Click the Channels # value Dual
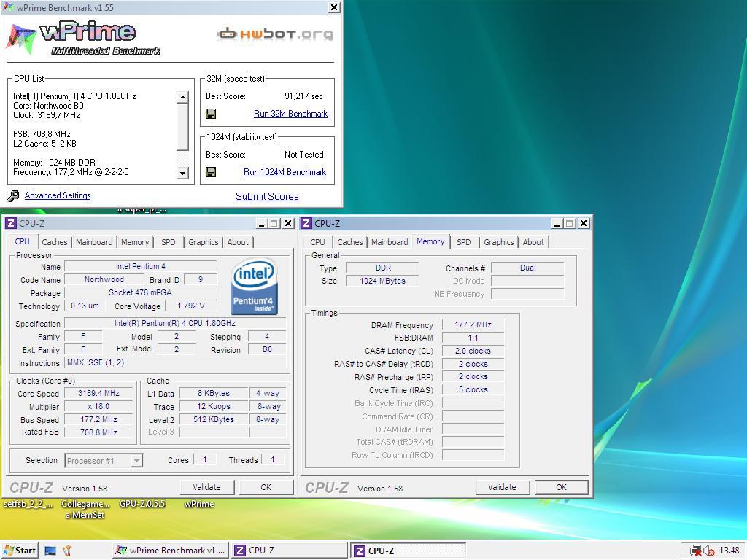 (527, 268)
